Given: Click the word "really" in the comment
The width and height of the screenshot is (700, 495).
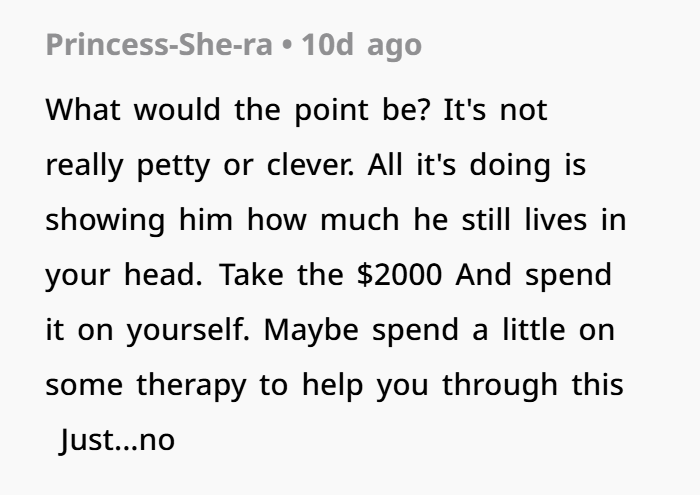Looking at the screenshot, I should (84, 164).
